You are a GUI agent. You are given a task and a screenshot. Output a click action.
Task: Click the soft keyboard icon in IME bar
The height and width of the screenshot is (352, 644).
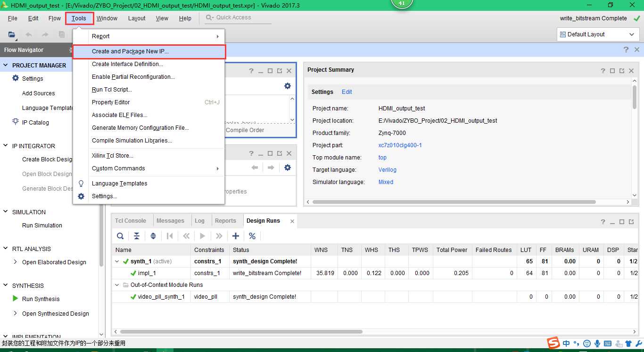click(x=608, y=344)
